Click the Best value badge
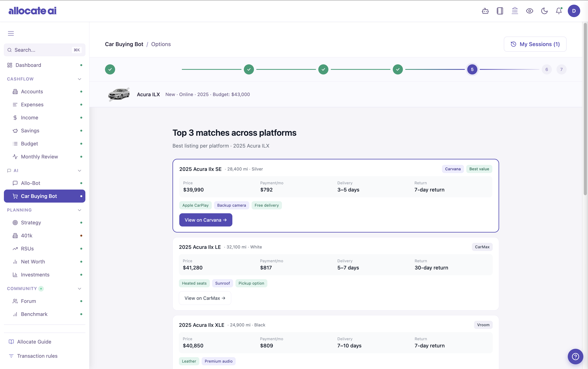 point(479,169)
